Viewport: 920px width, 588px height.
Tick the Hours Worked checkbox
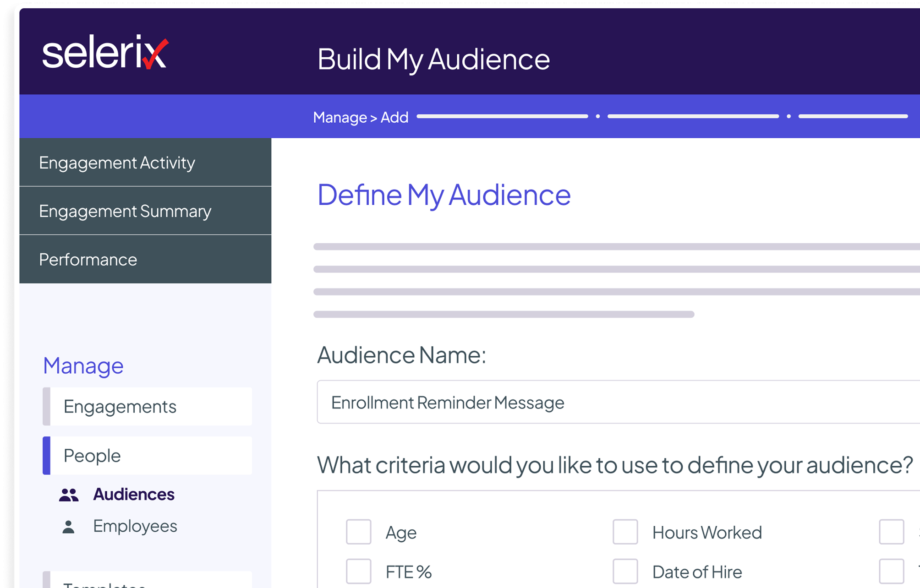[x=625, y=532]
